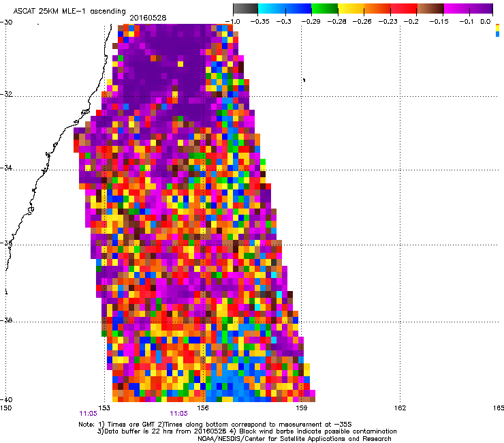Click the -32 latitude axis label

click(6, 94)
